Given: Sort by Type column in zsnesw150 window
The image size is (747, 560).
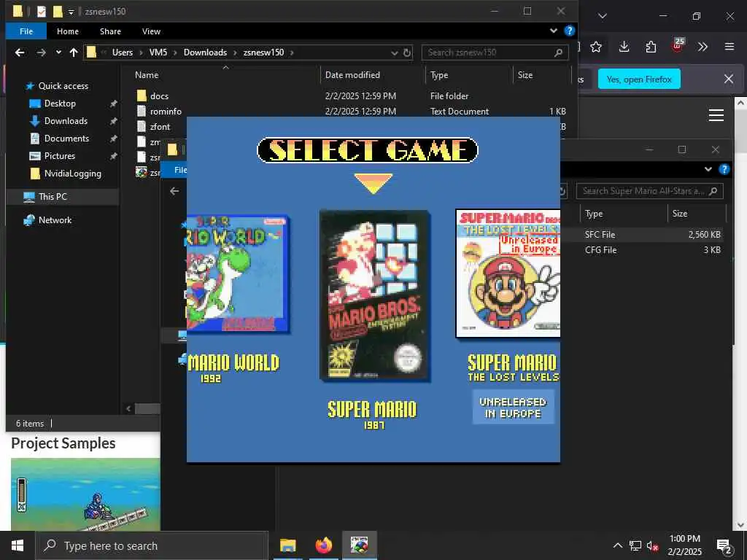Looking at the screenshot, I should point(438,75).
